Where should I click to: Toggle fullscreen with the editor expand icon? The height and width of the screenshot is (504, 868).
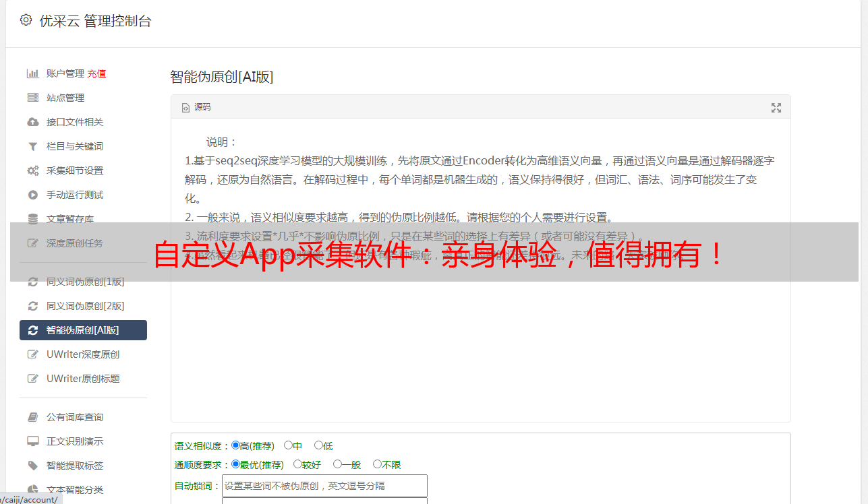click(x=776, y=108)
